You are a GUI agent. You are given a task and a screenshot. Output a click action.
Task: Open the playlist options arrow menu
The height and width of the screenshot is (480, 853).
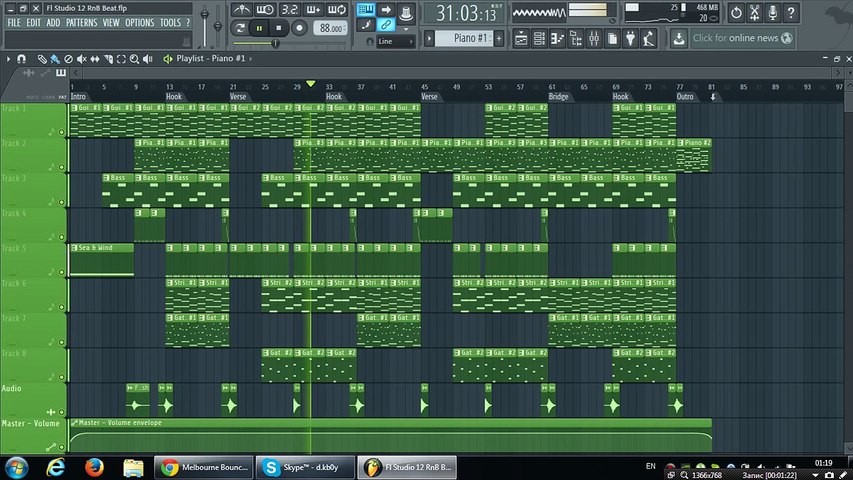(x=9, y=59)
